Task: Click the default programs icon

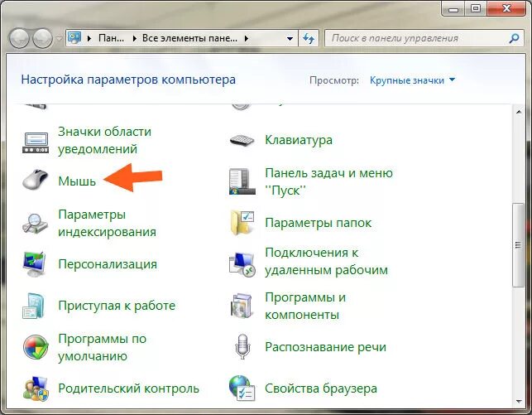Action: pos(36,347)
